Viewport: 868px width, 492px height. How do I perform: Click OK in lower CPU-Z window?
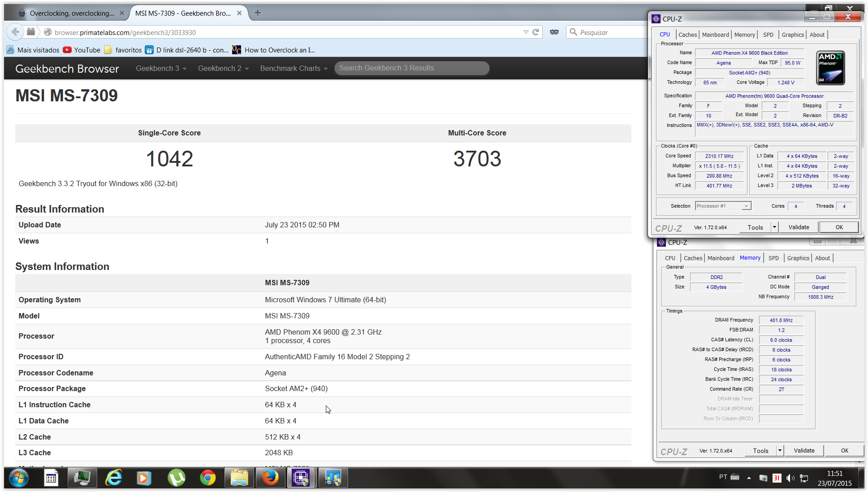click(844, 451)
